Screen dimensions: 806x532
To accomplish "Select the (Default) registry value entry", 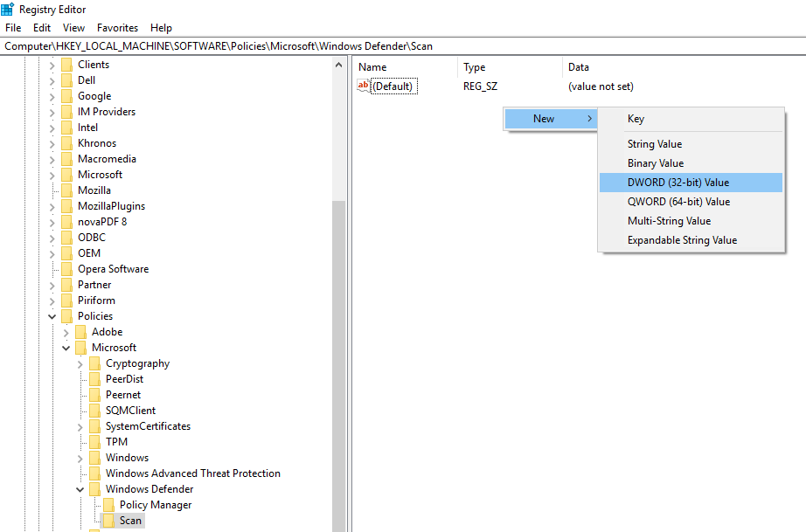I will (x=392, y=86).
